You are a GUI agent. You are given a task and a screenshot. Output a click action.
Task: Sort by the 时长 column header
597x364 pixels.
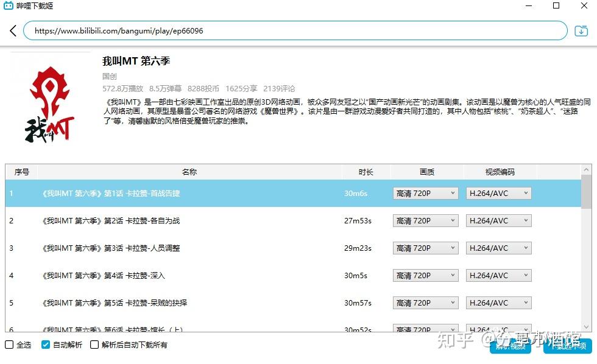tap(366, 172)
